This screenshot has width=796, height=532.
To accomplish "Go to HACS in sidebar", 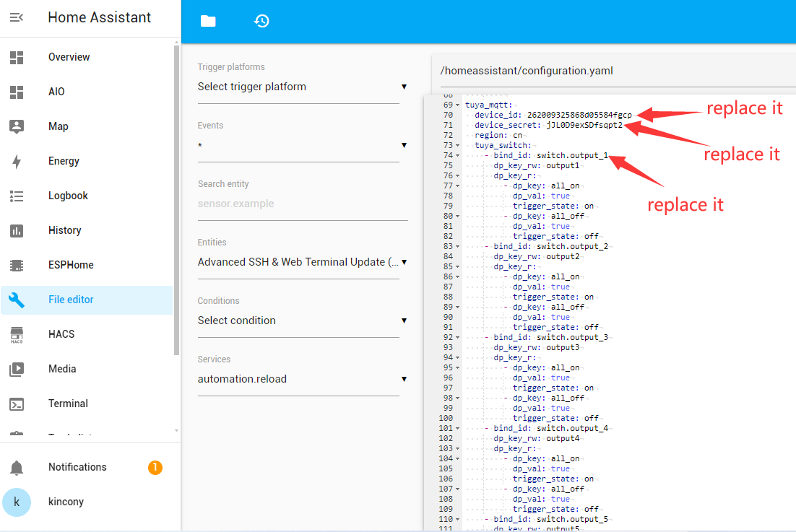I will [x=61, y=334].
